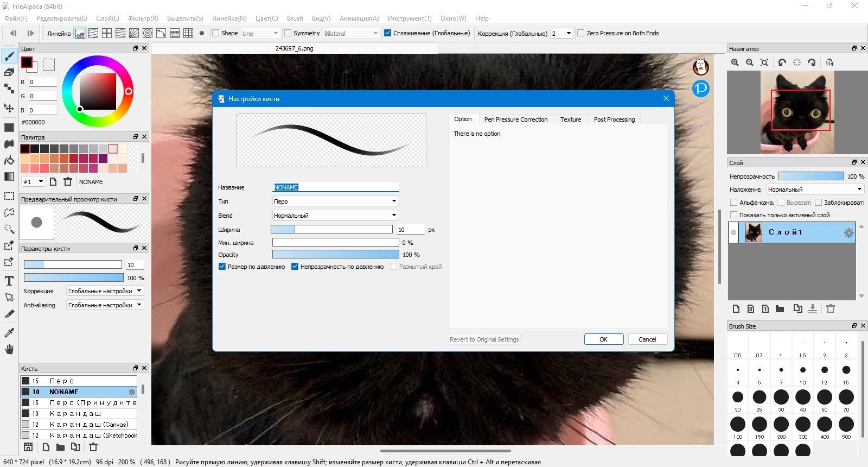
Task: Uncheck Размер по давлению checkbox
Action: 222,267
